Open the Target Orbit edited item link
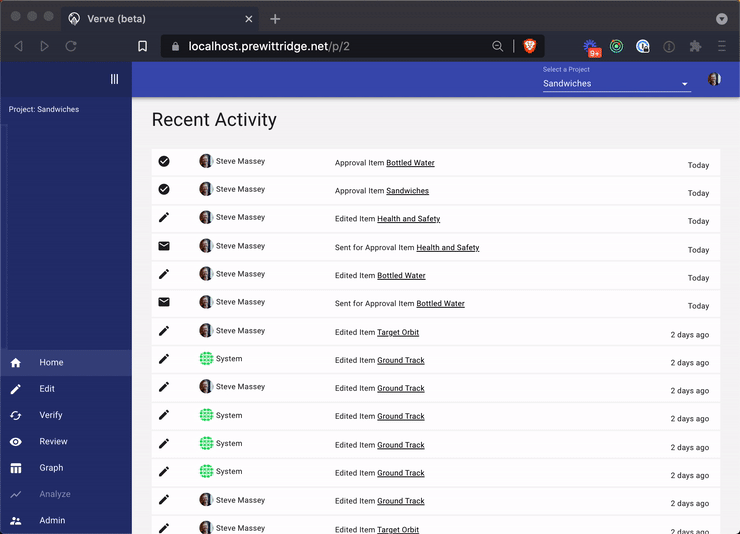 tap(397, 332)
